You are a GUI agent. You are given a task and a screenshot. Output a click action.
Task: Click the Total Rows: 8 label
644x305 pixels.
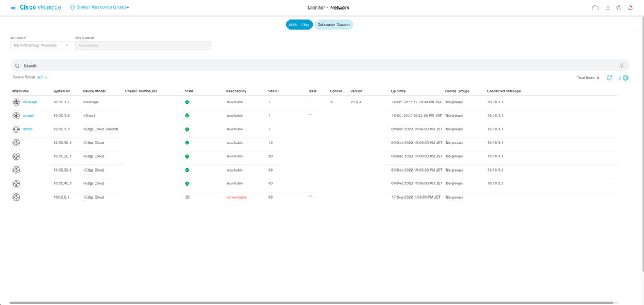588,77
